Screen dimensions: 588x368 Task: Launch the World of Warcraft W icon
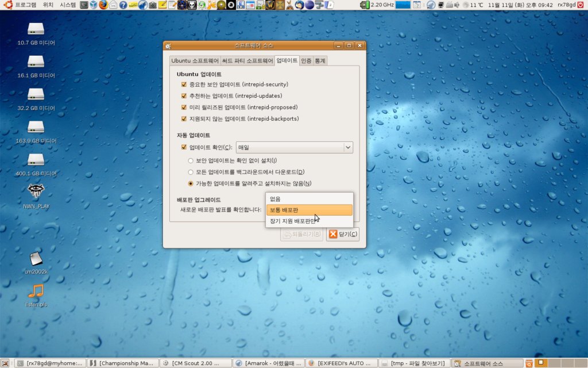270,5
